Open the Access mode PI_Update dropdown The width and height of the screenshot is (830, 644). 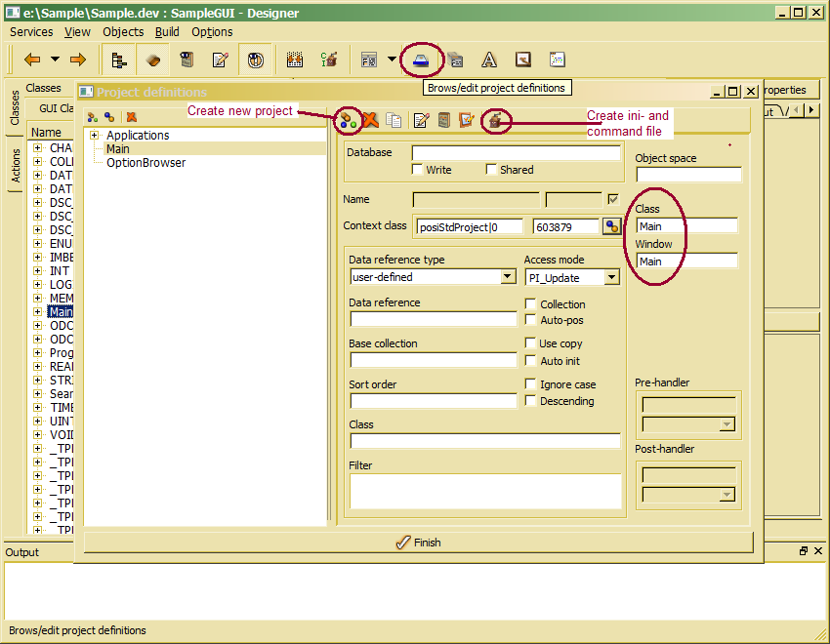coord(611,277)
